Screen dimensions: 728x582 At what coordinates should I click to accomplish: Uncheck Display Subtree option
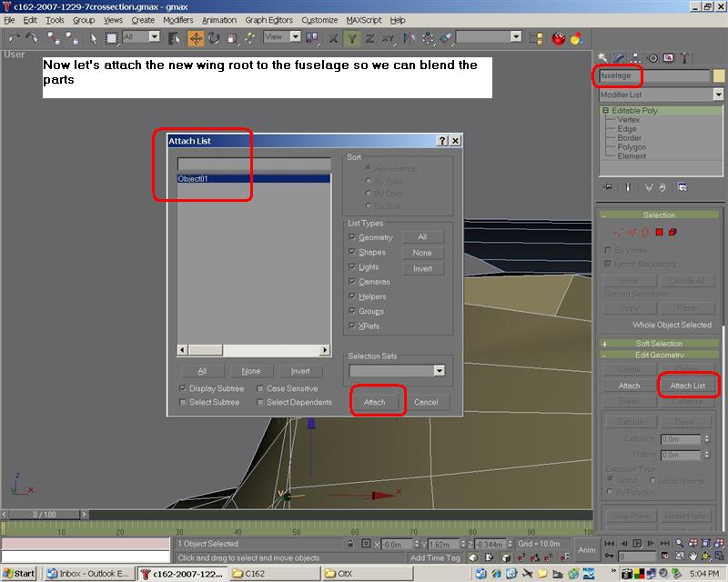coord(183,388)
